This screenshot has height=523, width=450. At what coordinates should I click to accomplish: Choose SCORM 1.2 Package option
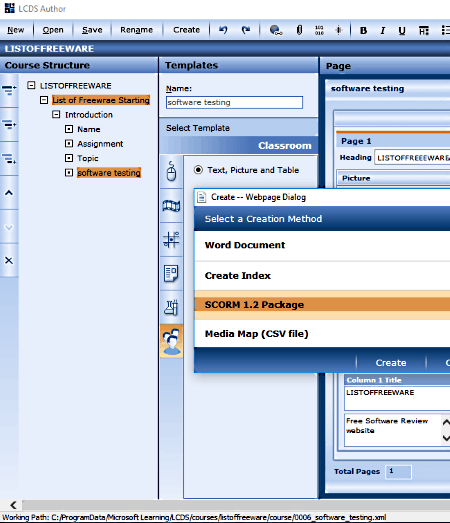pos(322,305)
